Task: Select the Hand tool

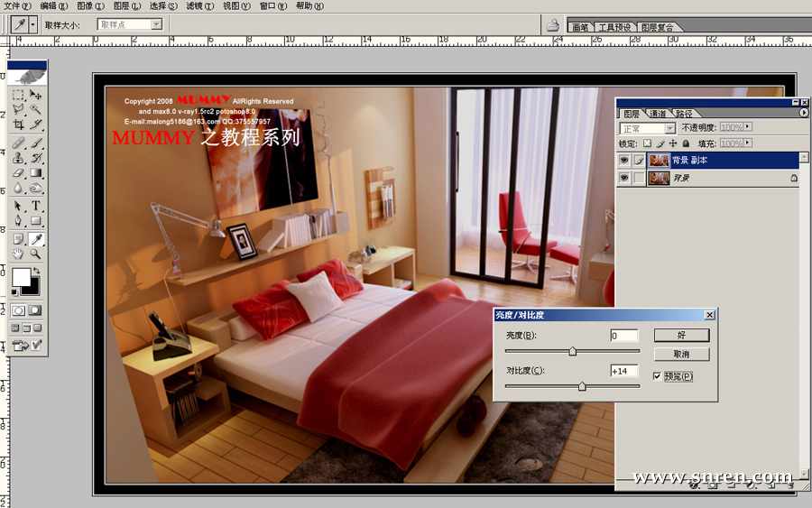Action: click(x=19, y=254)
